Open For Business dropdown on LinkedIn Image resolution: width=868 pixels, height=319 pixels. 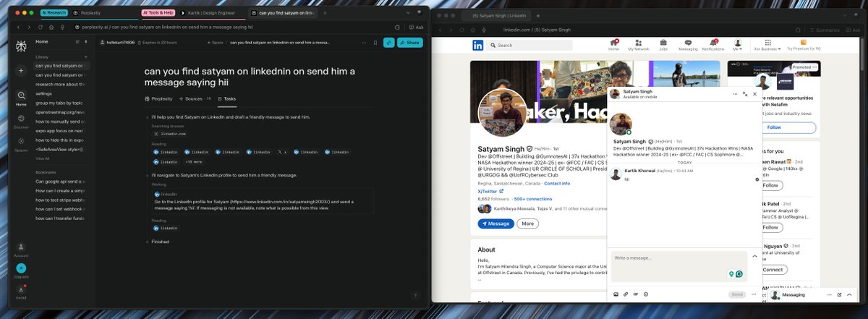click(x=767, y=45)
